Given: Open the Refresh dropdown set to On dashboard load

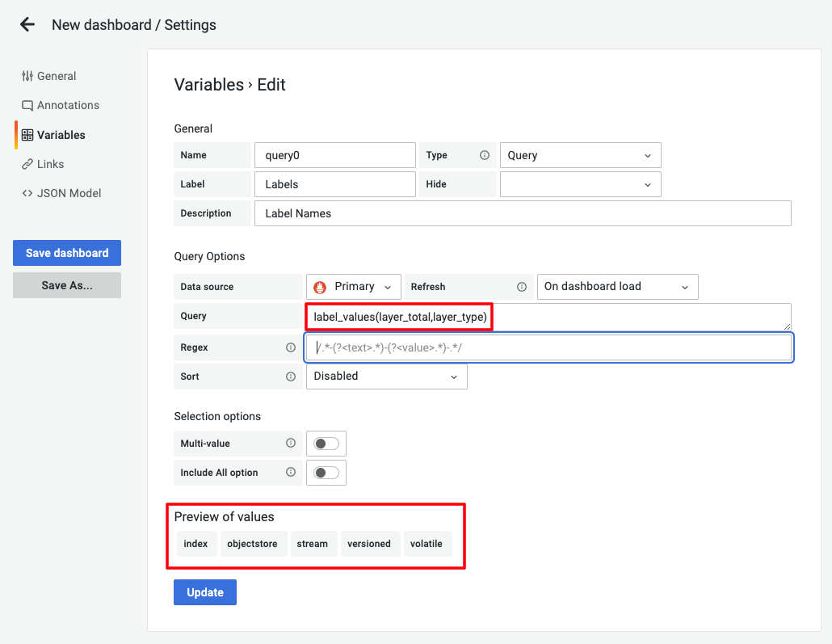Looking at the screenshot, I should point(617,286).
